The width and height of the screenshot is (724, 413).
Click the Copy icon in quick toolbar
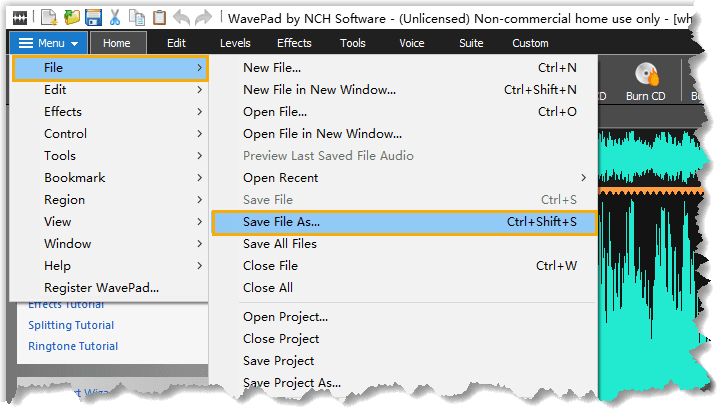137,18
